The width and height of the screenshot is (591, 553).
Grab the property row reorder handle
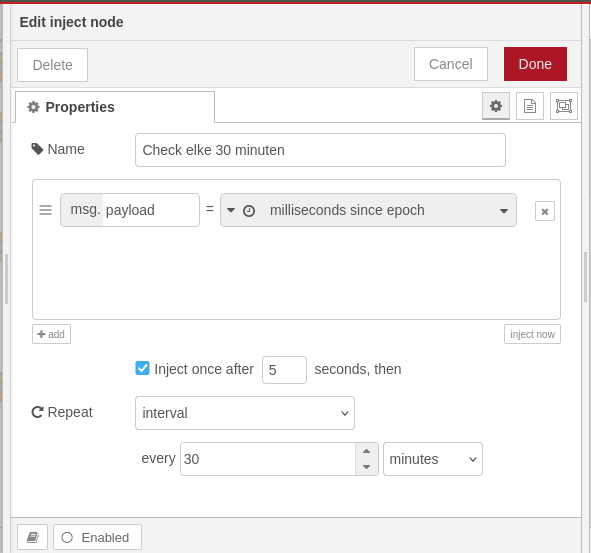pyautogui.click(x=46, y=210)
